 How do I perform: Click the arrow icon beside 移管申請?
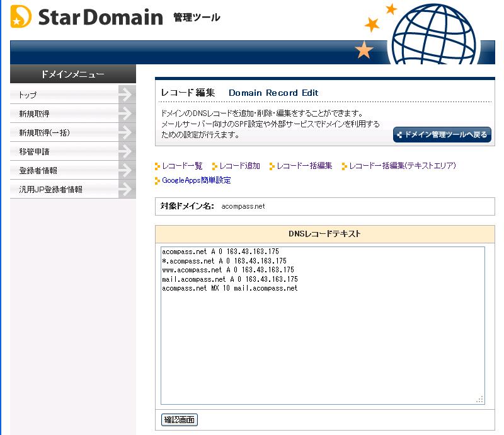(x=127, y=151)
